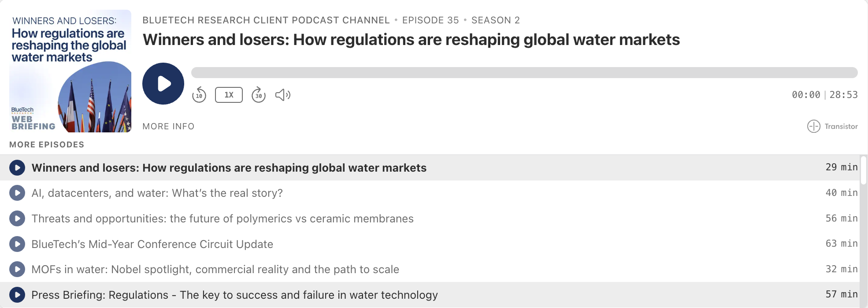The width and height of the screenshot is (868, 308).
Task: Seek within the episode progress bar
Action: coord(524,72)
